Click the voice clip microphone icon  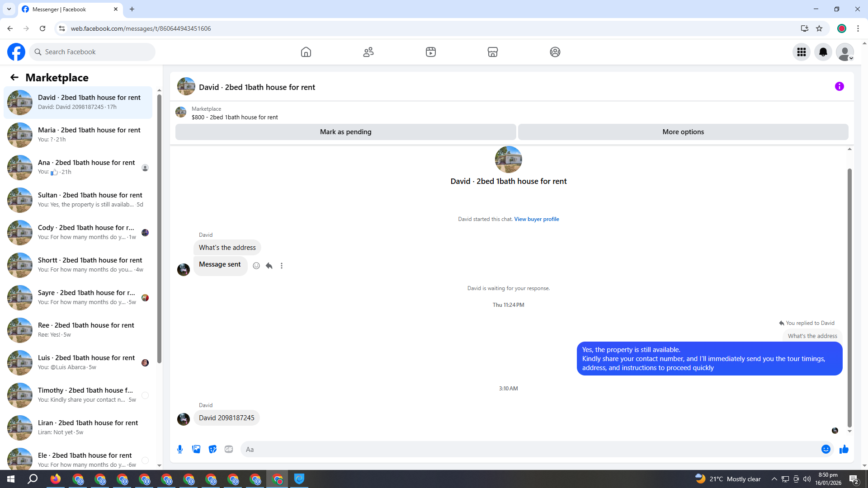click(x=180, y=449)
